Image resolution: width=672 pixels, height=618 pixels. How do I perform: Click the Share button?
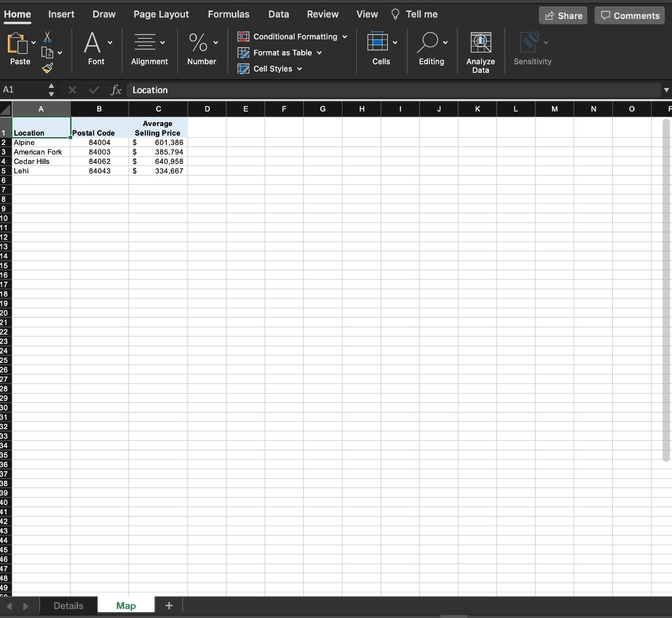click(x=562, y=15)
